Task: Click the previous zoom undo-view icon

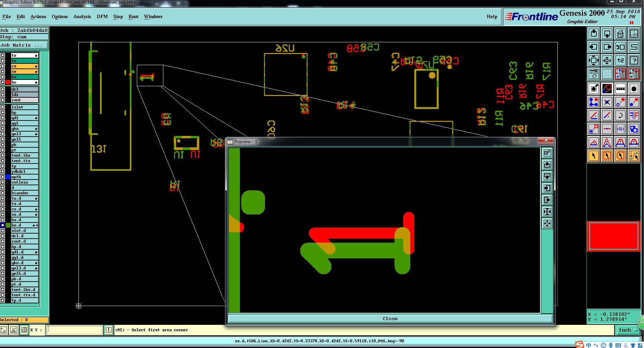Action: (621, 47)
